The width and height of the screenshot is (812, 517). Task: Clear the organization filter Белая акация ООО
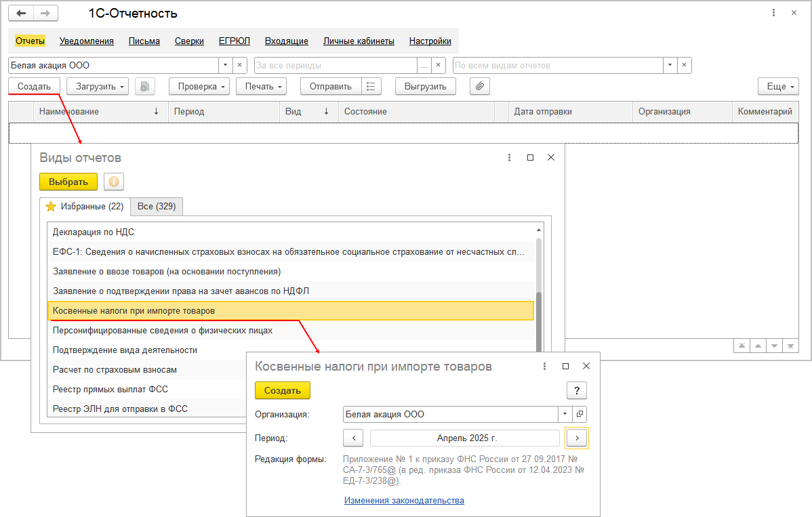tap(239, 65)
